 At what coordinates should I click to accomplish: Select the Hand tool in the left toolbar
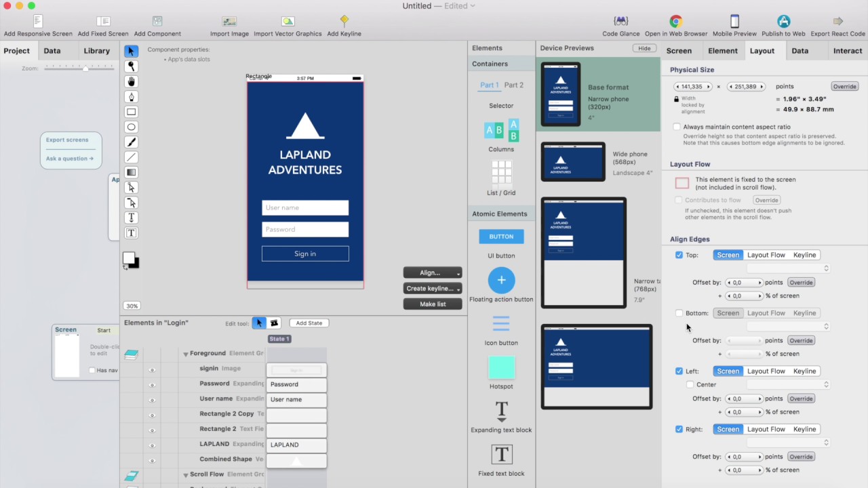pos(131,81)
